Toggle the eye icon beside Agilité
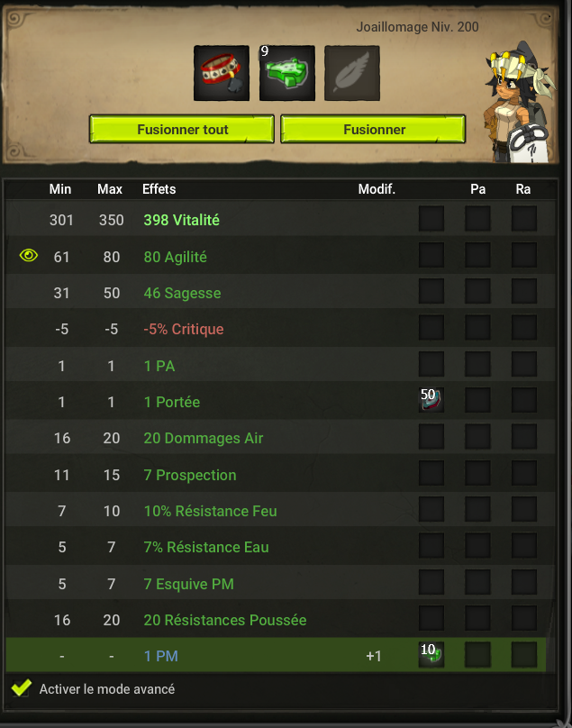The height and width of the screenshot is (728, 572). (x=29, y=255)
